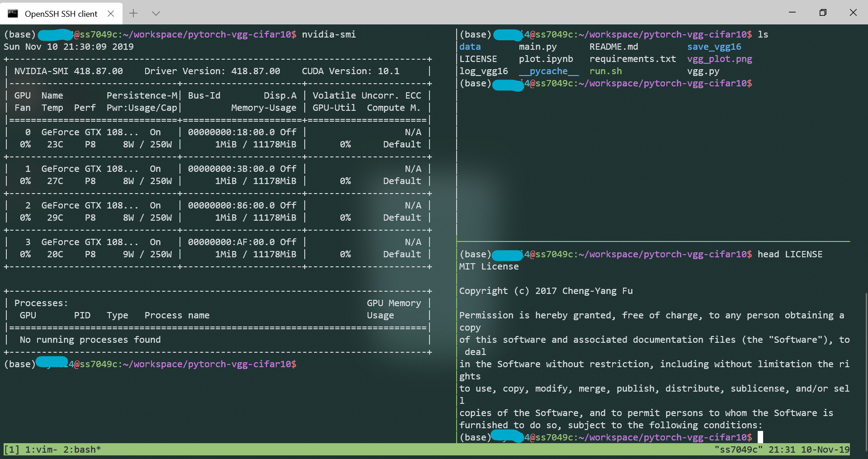The width and height of the screenshot is (868, 459).
Task: Click 'Copyright (c) 2017 Cheng-Yang Fu' line
Action: click(546, 291)
